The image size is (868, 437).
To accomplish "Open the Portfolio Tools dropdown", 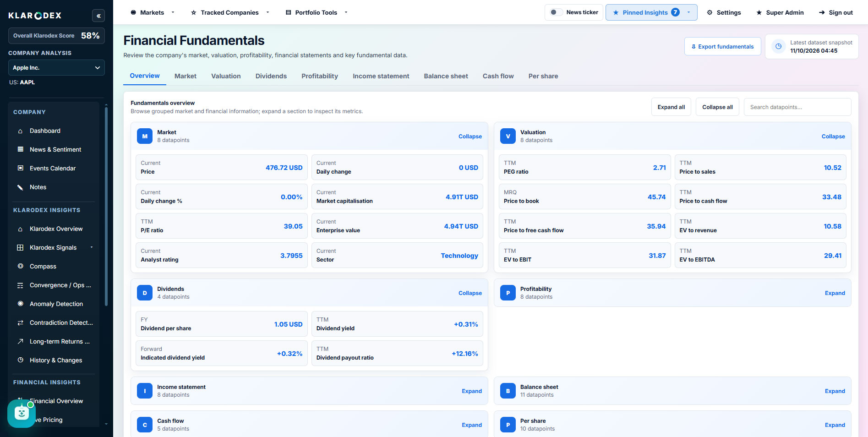I will pyautogui.click(x=317, y=12).
